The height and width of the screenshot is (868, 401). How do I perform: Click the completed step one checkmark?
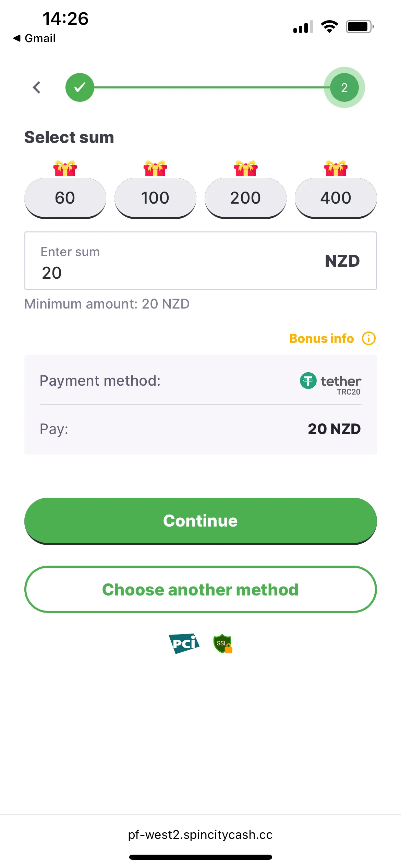(80, 87)
